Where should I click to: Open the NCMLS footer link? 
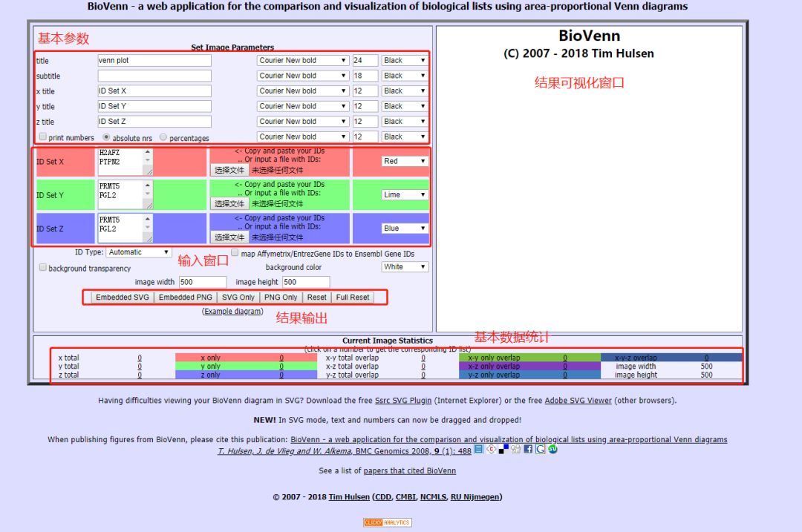[433, 496]
